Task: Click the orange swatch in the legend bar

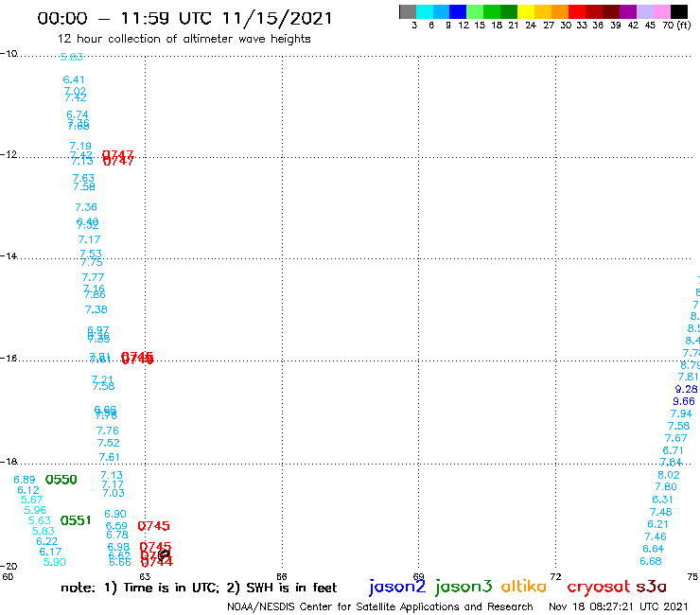Action: point(560,11)
